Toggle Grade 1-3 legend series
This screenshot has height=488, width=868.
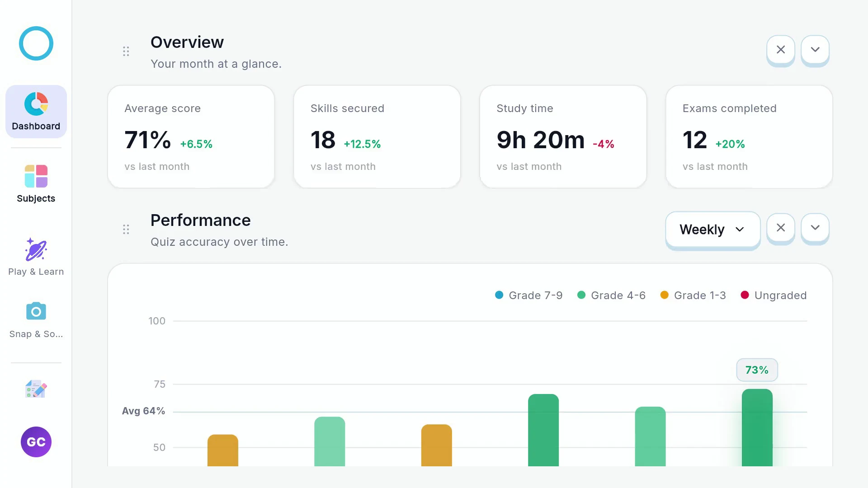(693, 296)
